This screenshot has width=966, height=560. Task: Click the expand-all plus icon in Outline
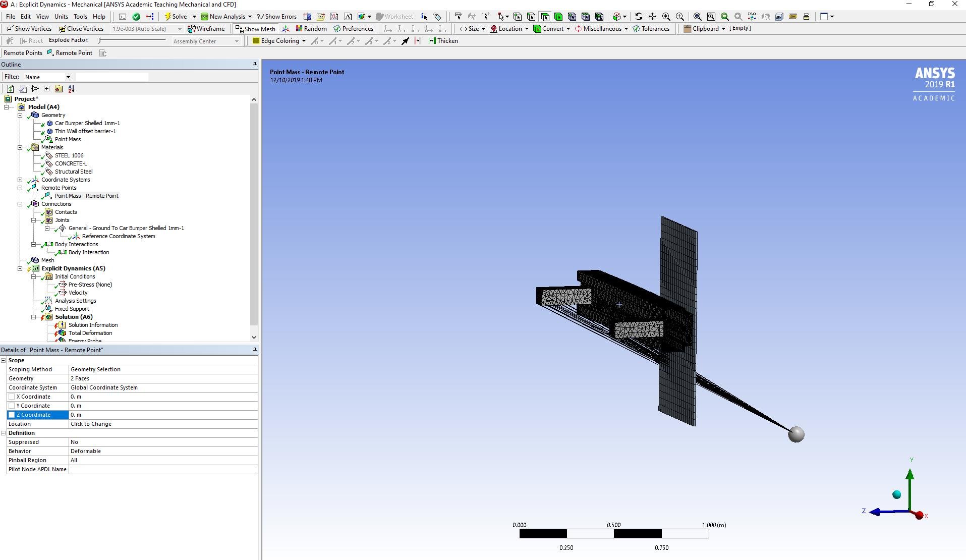click(46, 89)
